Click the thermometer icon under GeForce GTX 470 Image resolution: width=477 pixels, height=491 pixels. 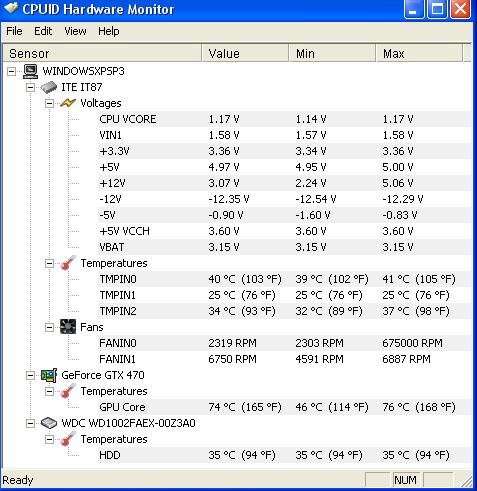point(68,391)
